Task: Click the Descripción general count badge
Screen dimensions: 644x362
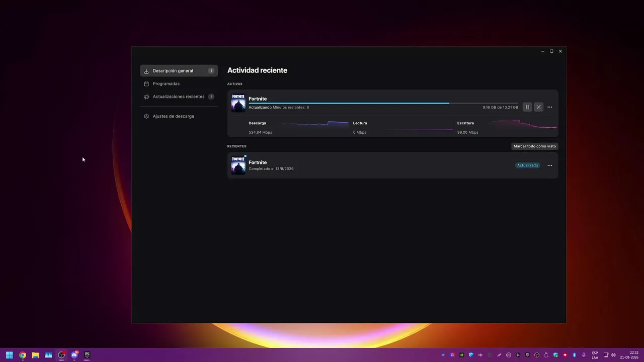Action: coord(211,71)
